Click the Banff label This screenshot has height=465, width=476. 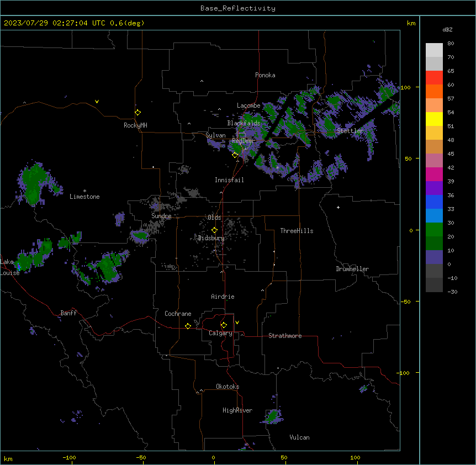pyautogui.click(x=68, y=313)
